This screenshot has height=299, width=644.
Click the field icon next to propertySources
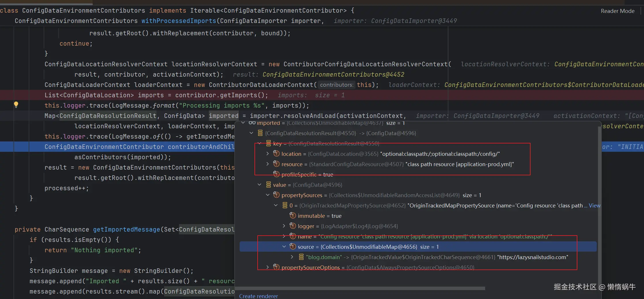click(x=276, y=195)
